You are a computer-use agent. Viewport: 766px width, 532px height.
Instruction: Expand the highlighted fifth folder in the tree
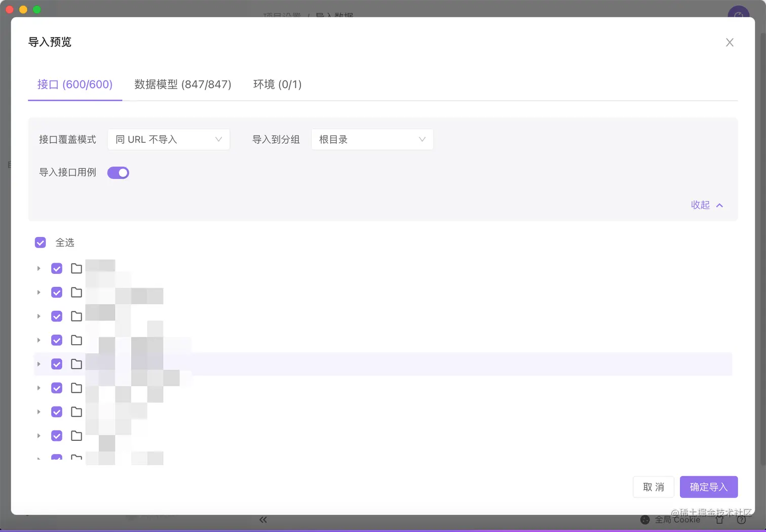tap(39, 364)
